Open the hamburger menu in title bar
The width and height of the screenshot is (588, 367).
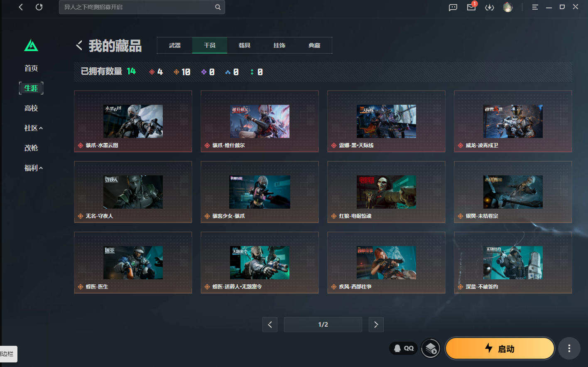tap(535, 7)
